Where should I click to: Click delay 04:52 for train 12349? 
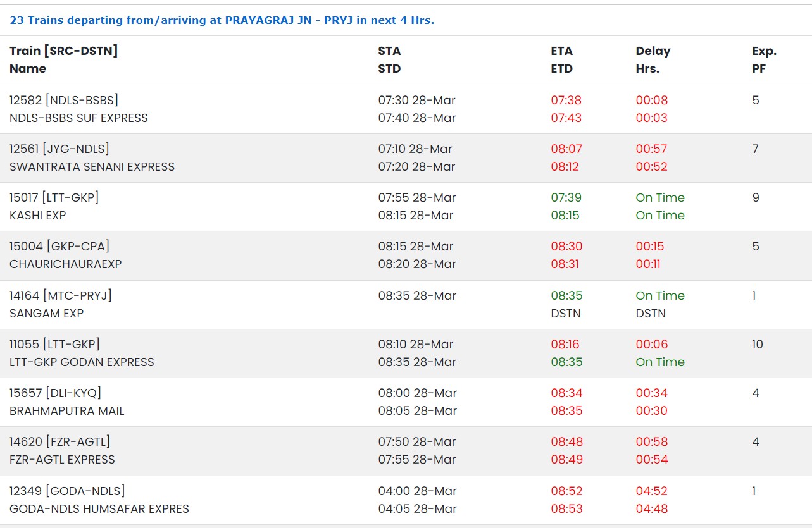point(652,491)
